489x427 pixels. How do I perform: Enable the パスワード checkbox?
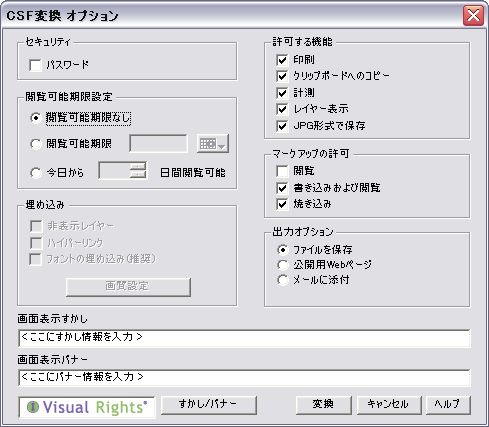click(x=35, y=65)
